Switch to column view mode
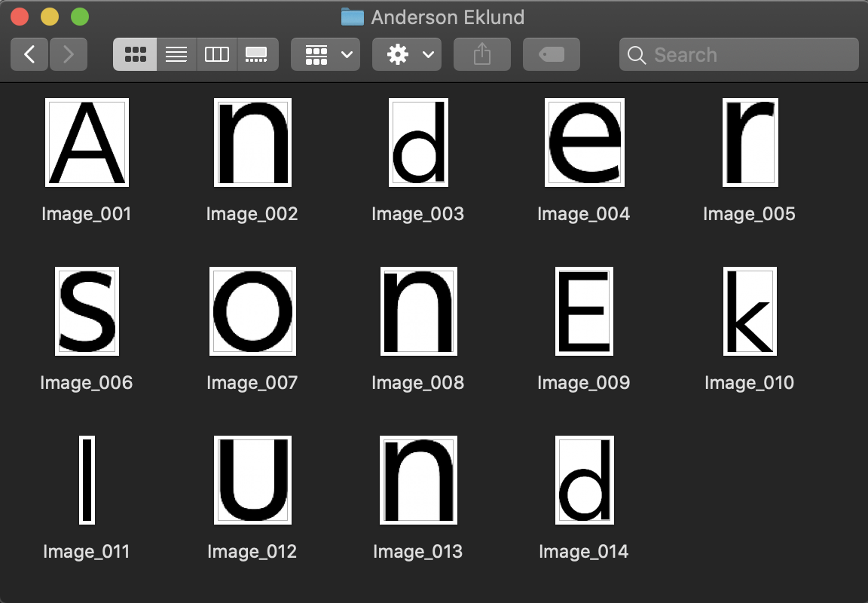 tap(217, 54)
